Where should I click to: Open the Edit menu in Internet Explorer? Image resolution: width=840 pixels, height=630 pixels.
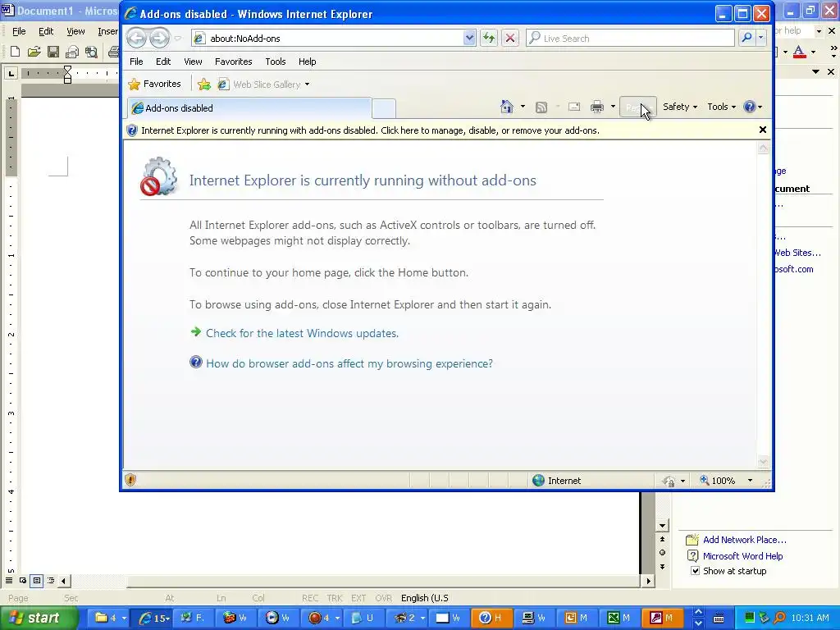click(x=163, y=62)
